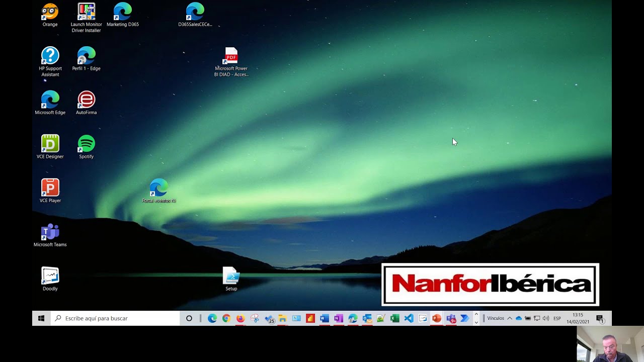Select the Perfil 1 - Edge shortcut
This screenshot has height=362, width=644.
86,59
